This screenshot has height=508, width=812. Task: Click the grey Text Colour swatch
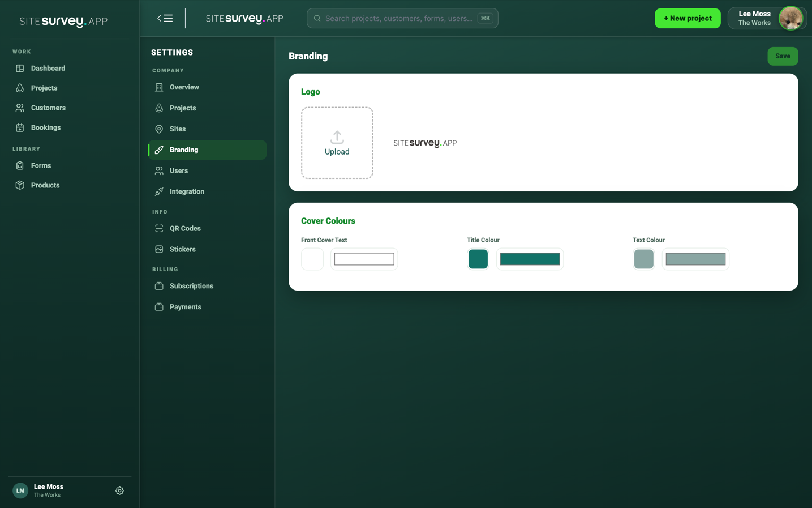(x=644, y=259)
